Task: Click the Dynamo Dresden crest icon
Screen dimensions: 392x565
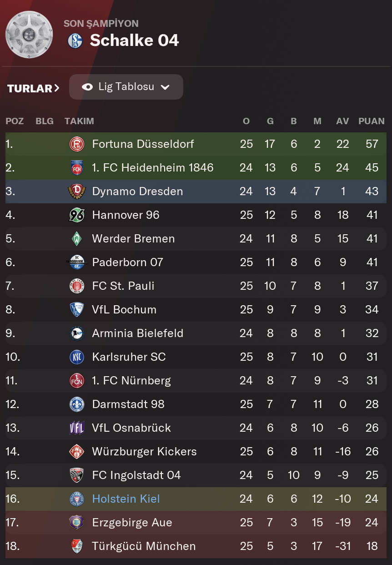Action: click(77, 192)
